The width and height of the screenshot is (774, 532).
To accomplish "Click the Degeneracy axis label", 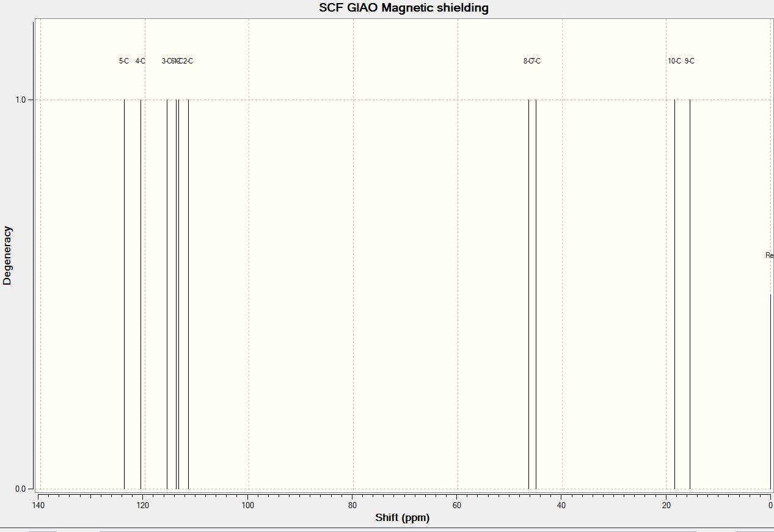I will pyautogui.click(x=7, y=255).
